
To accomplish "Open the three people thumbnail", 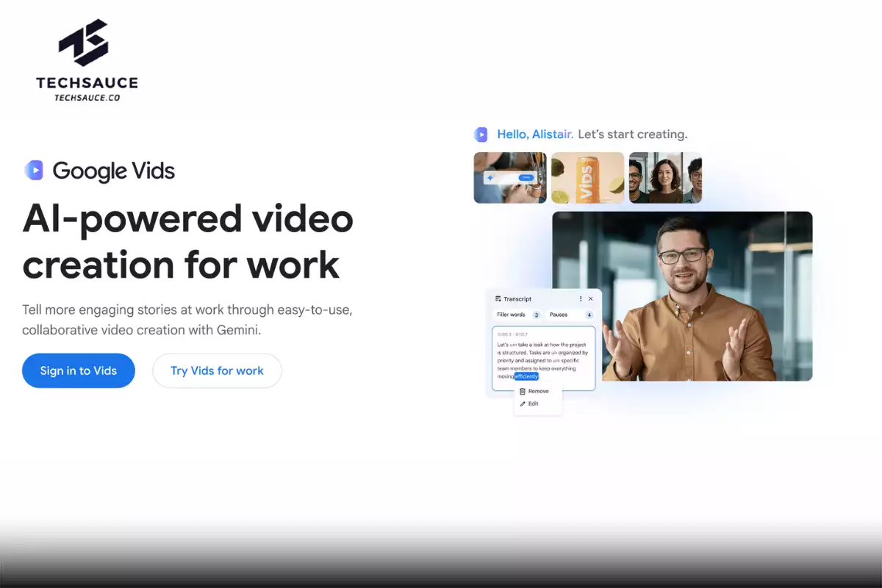I will [x=665, y=177].
